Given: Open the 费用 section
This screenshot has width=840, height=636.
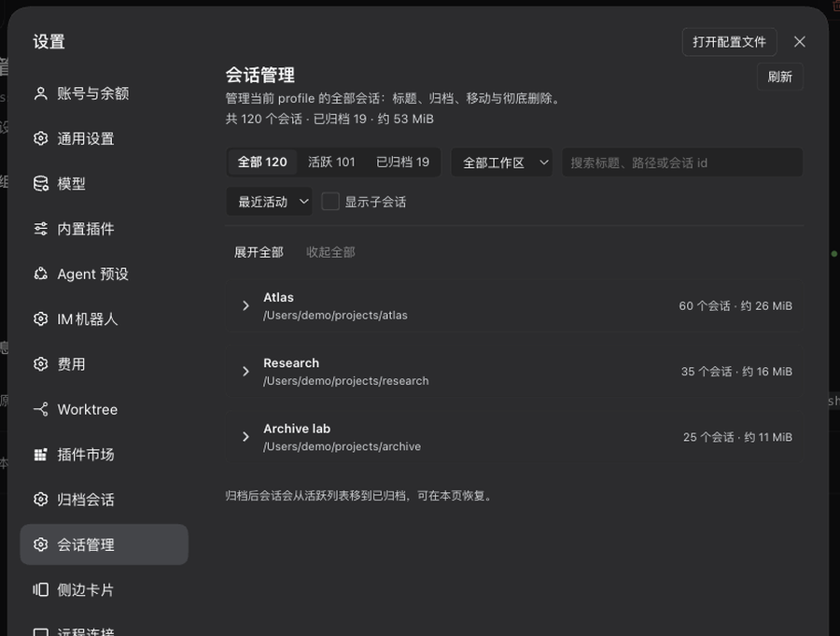Looking at the screenshot, I should tap(104, 364).
